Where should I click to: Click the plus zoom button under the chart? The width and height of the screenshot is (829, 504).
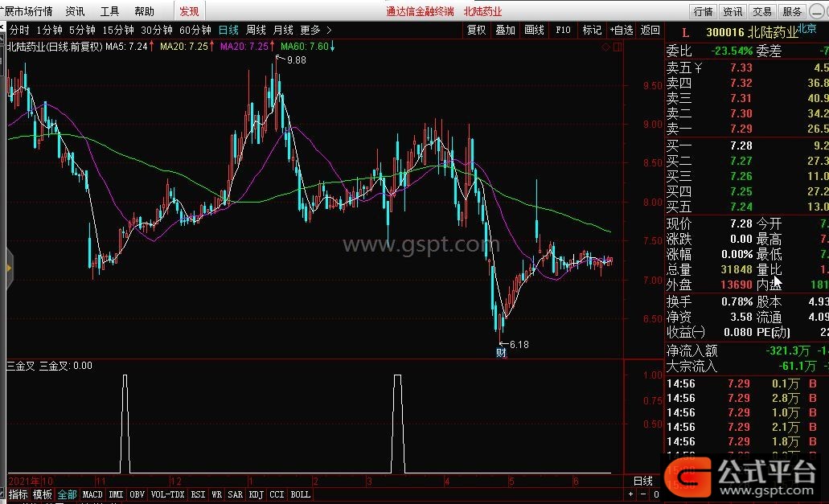coord(630,494)
